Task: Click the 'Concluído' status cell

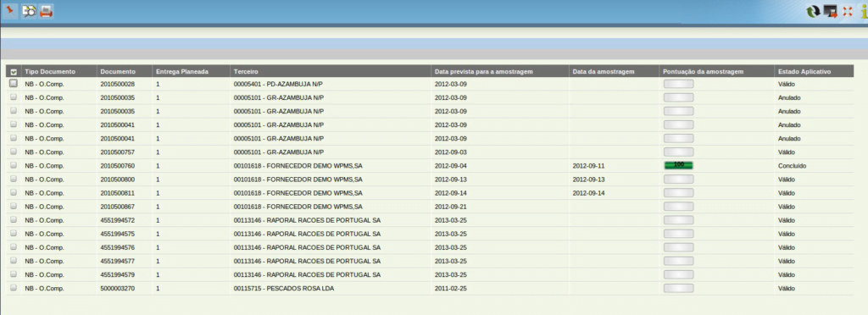Action: click(792, 166)
